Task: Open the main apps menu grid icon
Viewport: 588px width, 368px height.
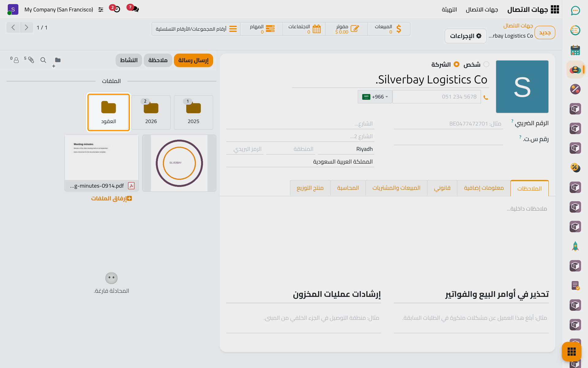Action: tap(555, 10)
